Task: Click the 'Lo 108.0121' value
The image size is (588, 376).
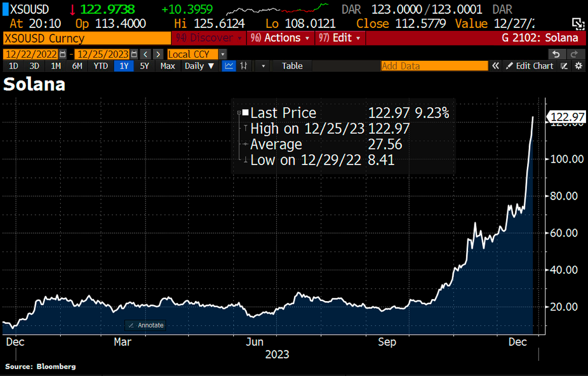Action: click(x=300, y=23)
